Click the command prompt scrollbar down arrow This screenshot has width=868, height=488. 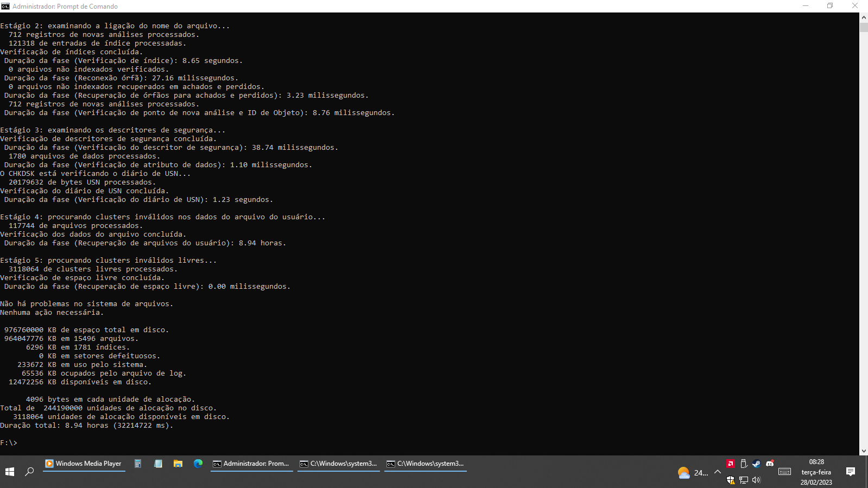click(864, 451)
